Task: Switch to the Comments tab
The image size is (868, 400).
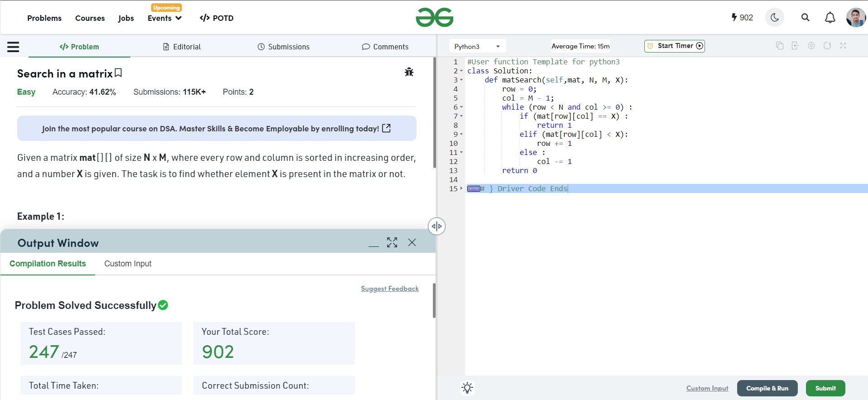Action: coord(385,47)
